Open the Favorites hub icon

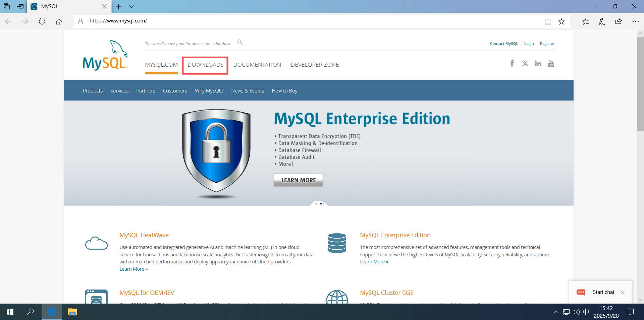coord(585,21)
